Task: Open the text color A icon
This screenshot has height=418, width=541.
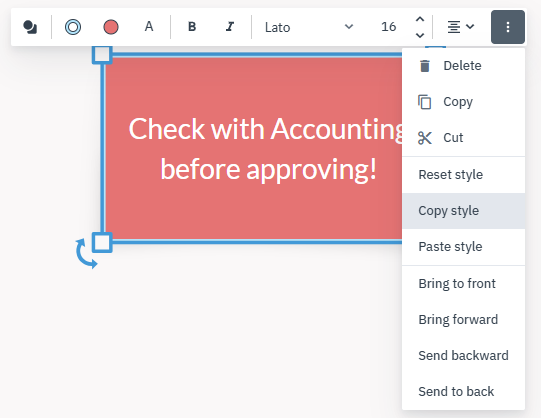Action: 149,27
